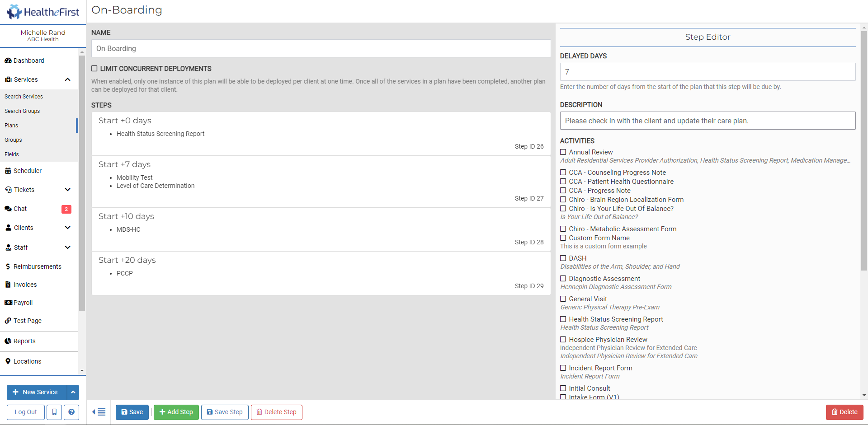Click the Dashboard gauge icon
Screen dimensions: 868x425
pyautogui.click(x=8, y=61)
